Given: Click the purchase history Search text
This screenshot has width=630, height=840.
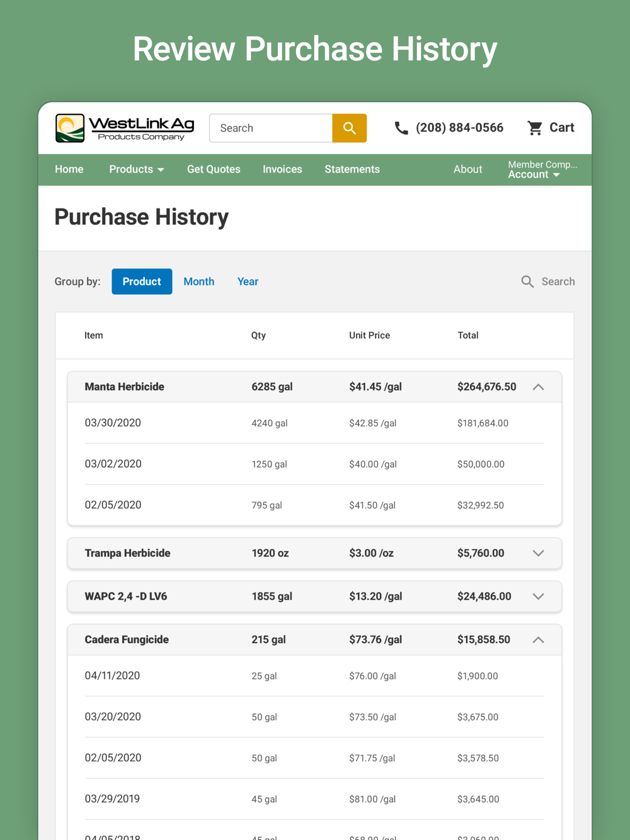Looking at the screenshot, I should 558,281.
